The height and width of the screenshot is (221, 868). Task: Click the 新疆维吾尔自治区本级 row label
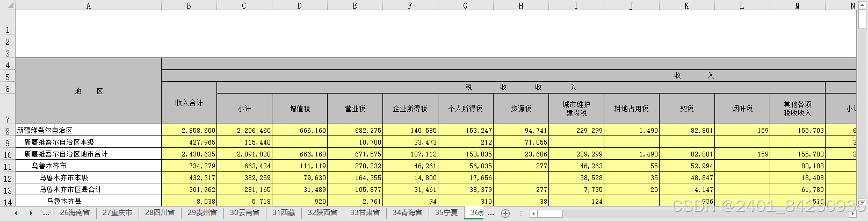coord(88,142)
